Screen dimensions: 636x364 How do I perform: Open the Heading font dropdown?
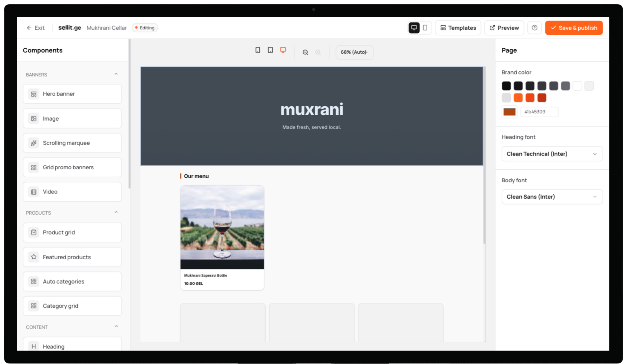(552, 154)
